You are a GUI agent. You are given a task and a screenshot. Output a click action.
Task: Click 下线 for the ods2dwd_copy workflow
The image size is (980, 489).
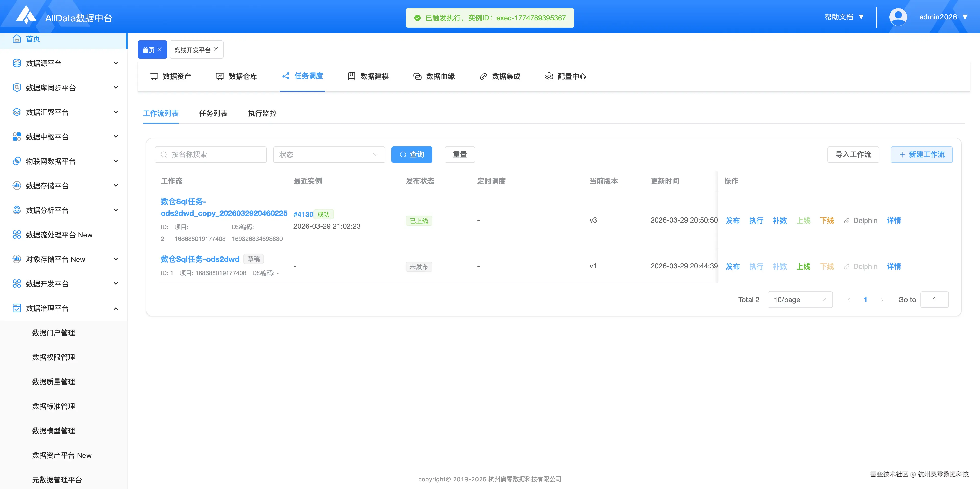click(826, 221)
